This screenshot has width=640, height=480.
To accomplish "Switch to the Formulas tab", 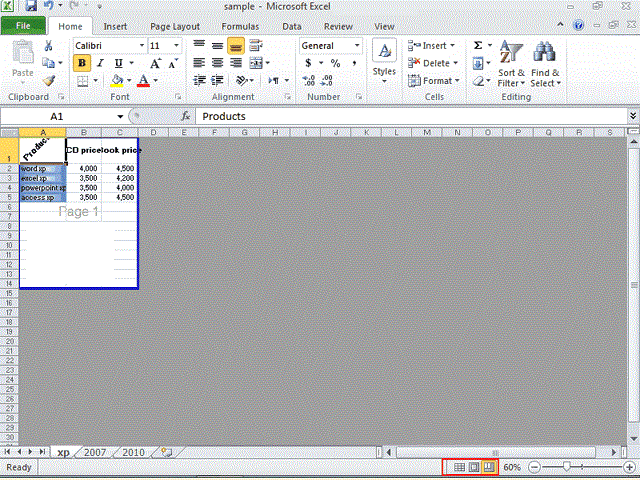I will pos(240,27).
